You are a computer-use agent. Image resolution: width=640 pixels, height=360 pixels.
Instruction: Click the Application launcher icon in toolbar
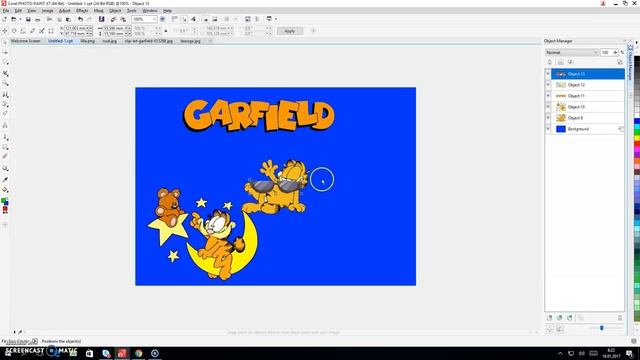click(x=269, y=19)
